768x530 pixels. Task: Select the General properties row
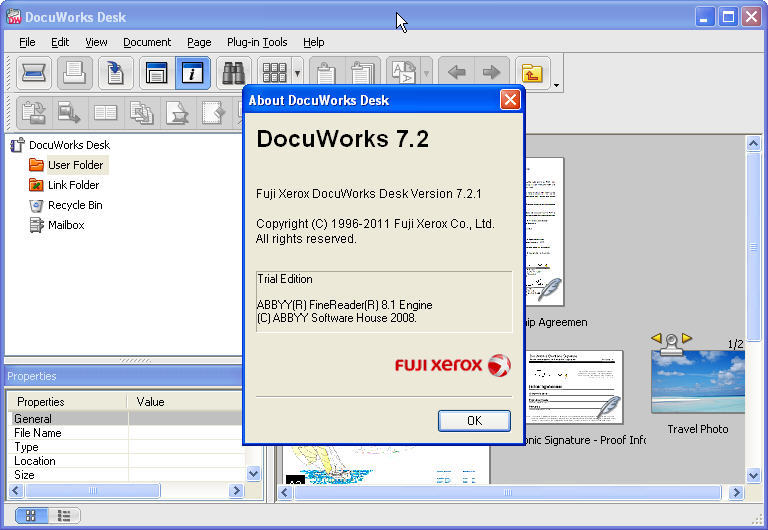tap(126, 419)
